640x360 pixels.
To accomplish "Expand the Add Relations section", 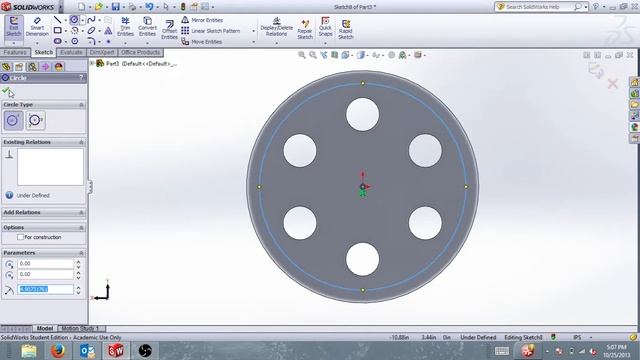I will (x=81, y=213).
